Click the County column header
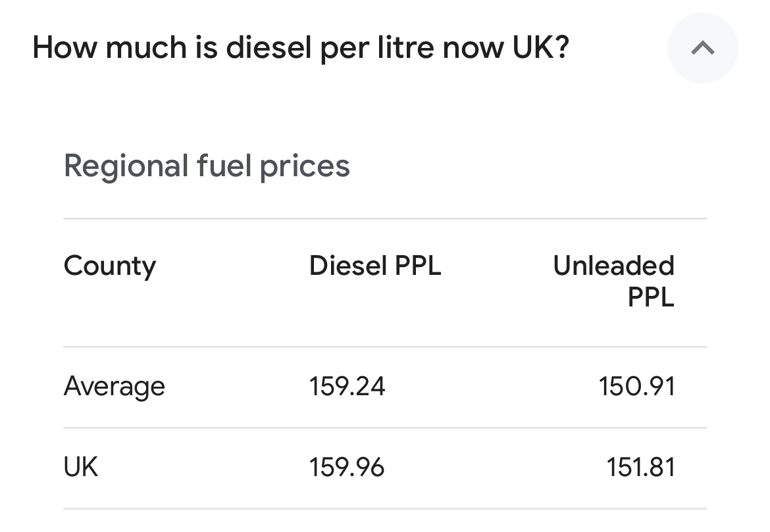This screenshot has height=532, width=770. click(x=110, y=266)
